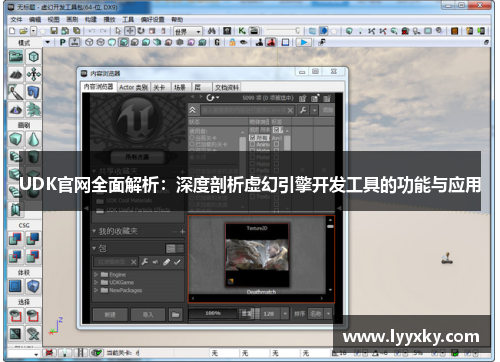Open the 视图 menu
The width and height of the screenshot is (500, 362).
coord(53,20)
